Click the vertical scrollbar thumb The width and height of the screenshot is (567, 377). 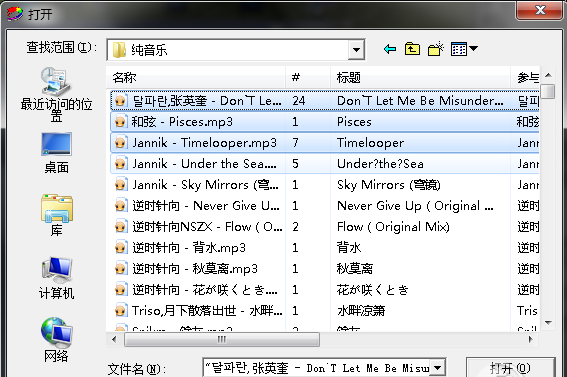pos(549,91)
